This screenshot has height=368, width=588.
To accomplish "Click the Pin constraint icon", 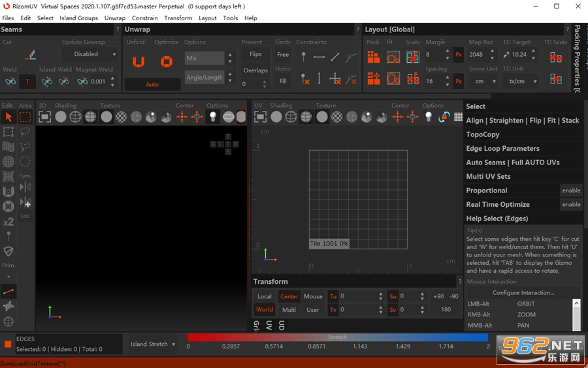I will [303, 57].
